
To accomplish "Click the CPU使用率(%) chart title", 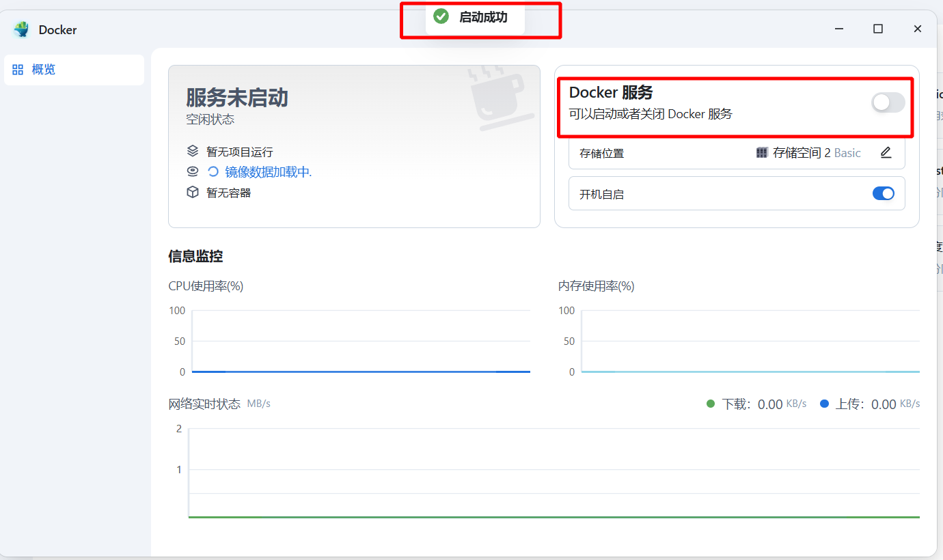I will [206, 286].
